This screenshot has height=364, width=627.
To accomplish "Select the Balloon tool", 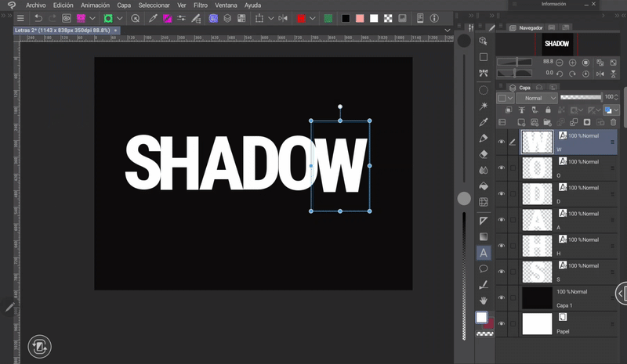I will (x=484, y=268).
